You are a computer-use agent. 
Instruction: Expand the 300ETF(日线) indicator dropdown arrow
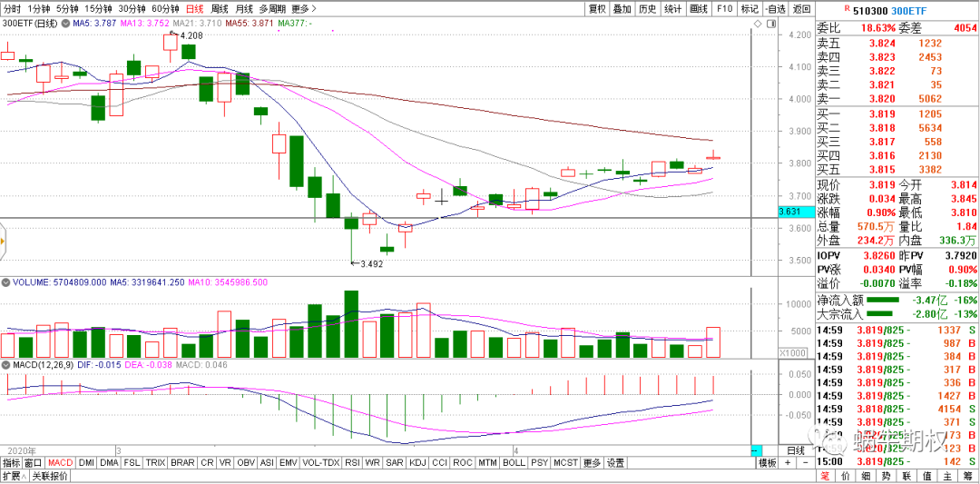pos(64,24)
